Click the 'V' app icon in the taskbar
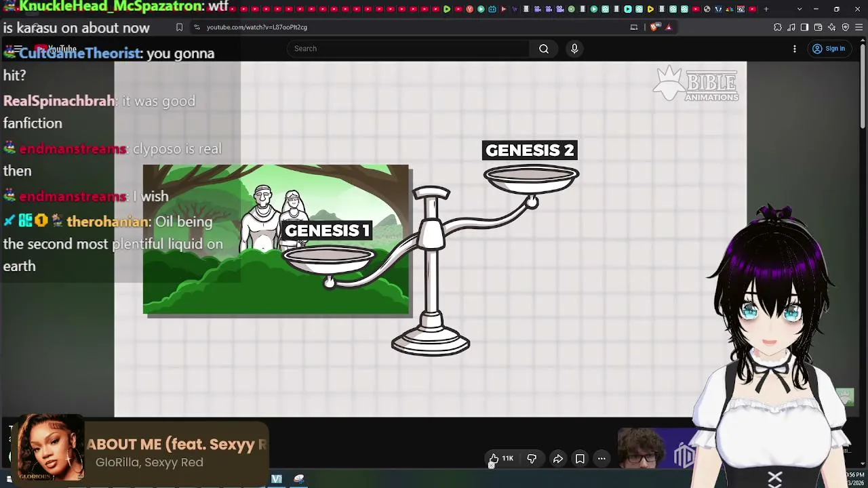 tap(277, 479)
